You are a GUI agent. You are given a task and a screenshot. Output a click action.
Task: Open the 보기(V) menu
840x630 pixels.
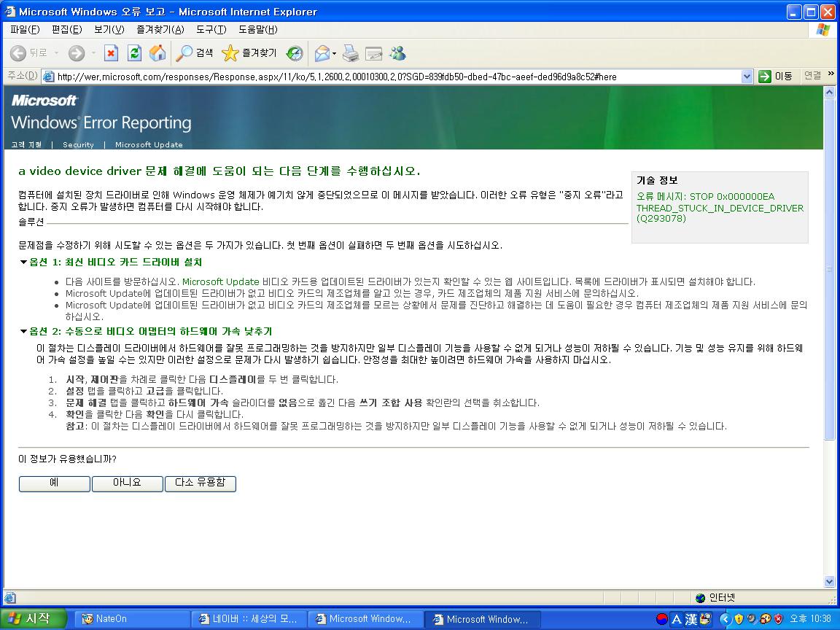[109, 29]
